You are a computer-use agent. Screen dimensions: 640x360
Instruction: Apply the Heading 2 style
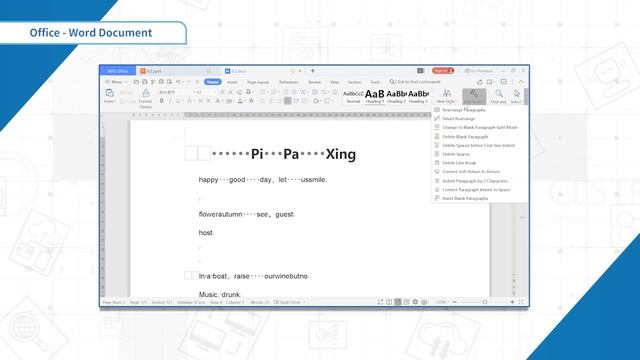(x=396, y=97)
